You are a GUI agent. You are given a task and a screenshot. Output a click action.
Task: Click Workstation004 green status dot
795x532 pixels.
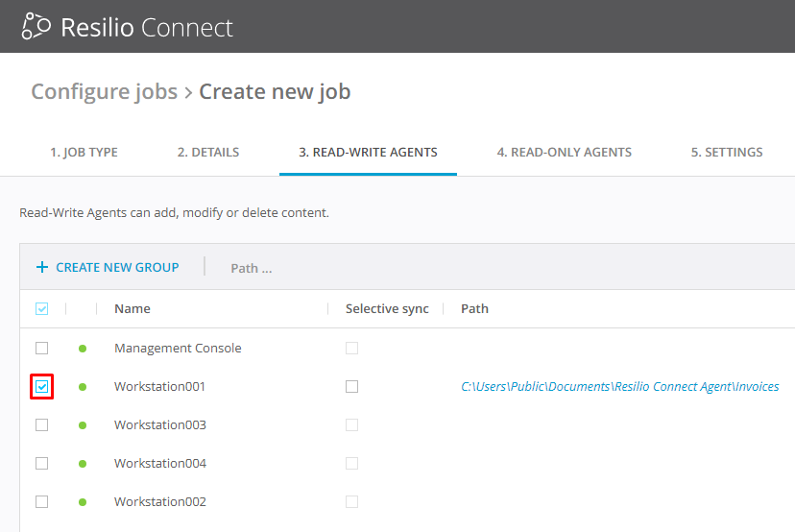(x=83, y=464)
